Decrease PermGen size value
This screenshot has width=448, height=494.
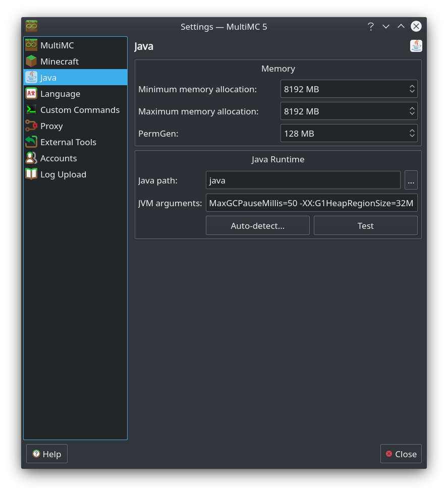[412, 136]
